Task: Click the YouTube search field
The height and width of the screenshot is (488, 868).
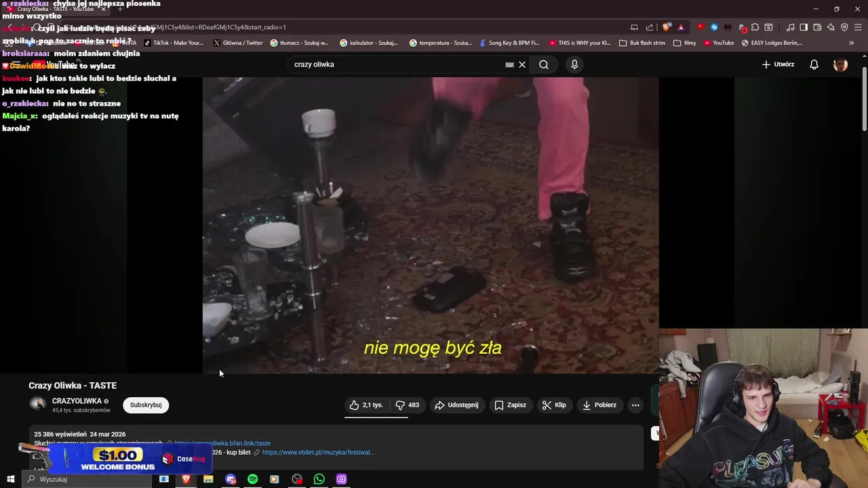Action: 397,64
